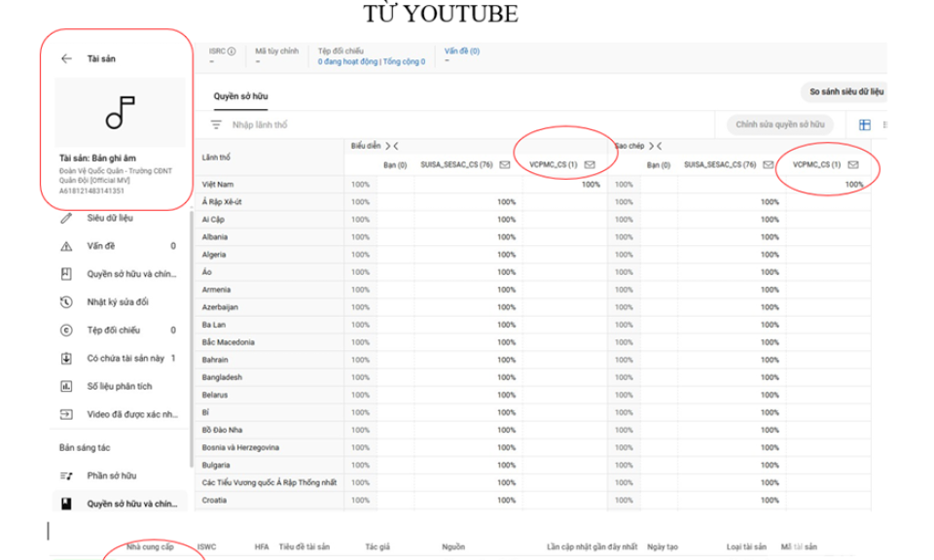Click the icon beside Có chứa tài sản này
This screenshot has height=560, width=934.
pyautogui.click(x=66, y=358)
